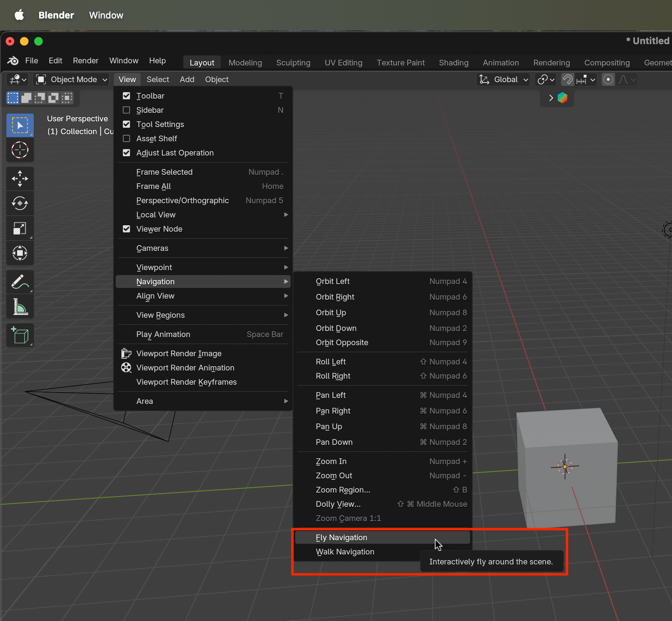The width and height of the screenshot is (672, 621).
Task: Open the Global transform orientation dropdown
Action: coord(503,79)
